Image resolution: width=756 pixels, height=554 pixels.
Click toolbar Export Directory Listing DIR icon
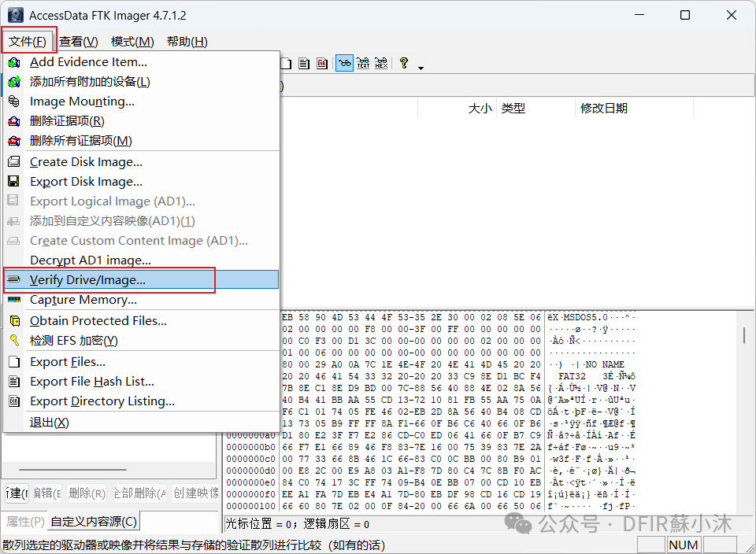point(323,64)
